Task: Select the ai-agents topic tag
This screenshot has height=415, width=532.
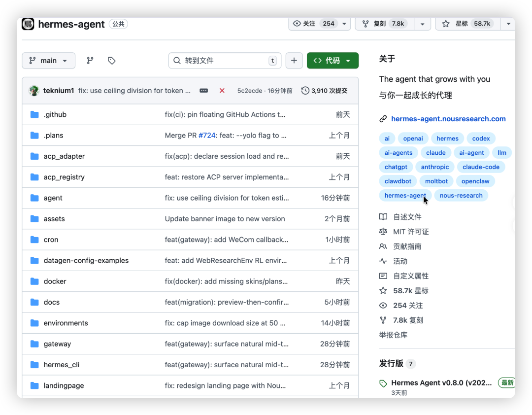Action: [x=399, y=153]
